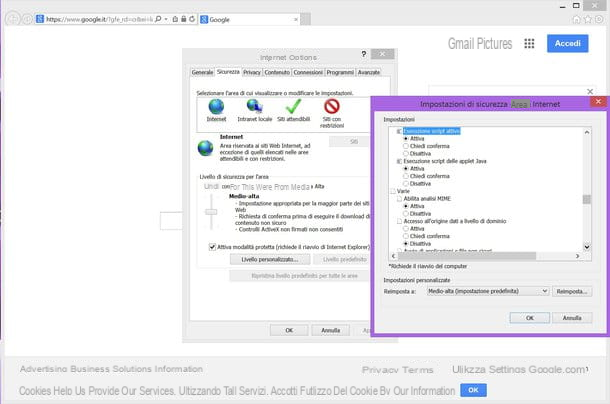Click the browser address bar URL field
The width and height of the screenshot is (610, 404).
click(x=99, y=19)
